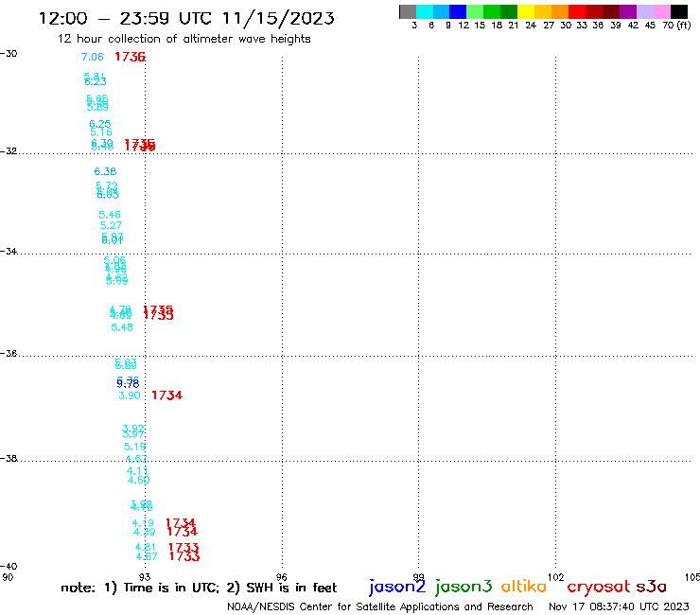Select the red 1736 time label beside 7.06
The height and width of the screenshot is (615, 700).
click(x=130, y=57)
